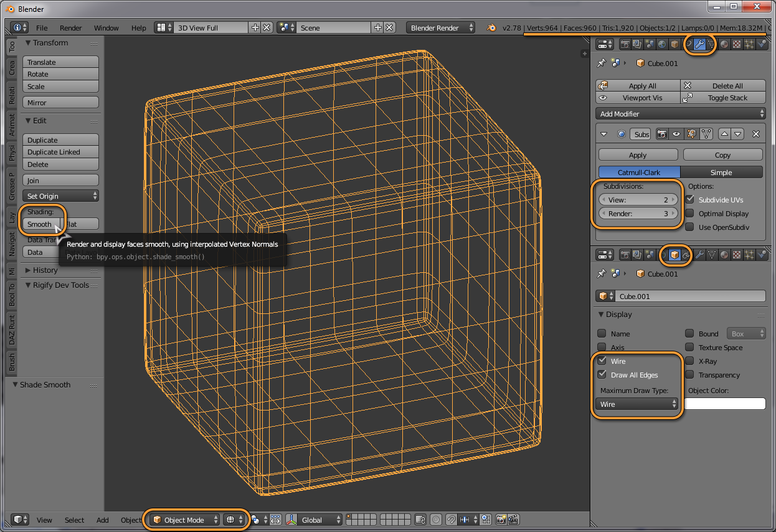Open the World globe tab in top properties header
The height and width of the screenshot is (532, 776).
661,44
